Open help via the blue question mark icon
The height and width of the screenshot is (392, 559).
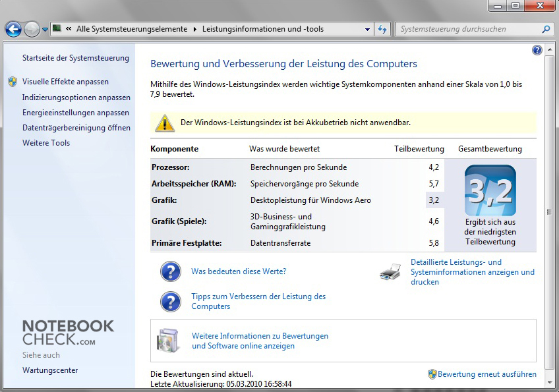point(537,50)
